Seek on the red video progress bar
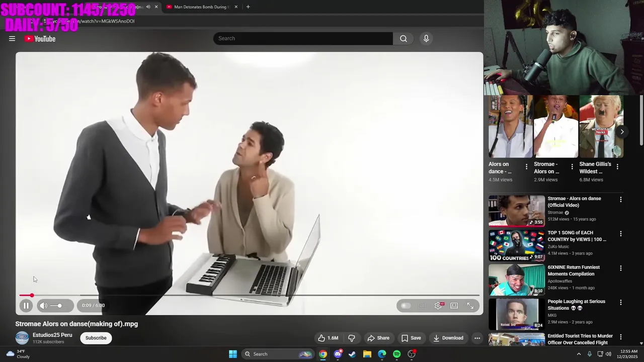The height and width of the screenshot is (362, 644). point(249,295)
